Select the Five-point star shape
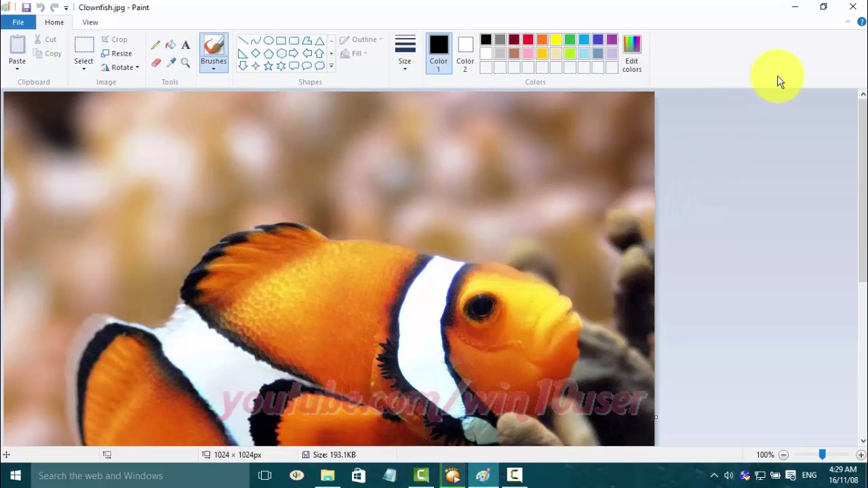This screenshot has height=488, width=868. (x=268, y=66)
